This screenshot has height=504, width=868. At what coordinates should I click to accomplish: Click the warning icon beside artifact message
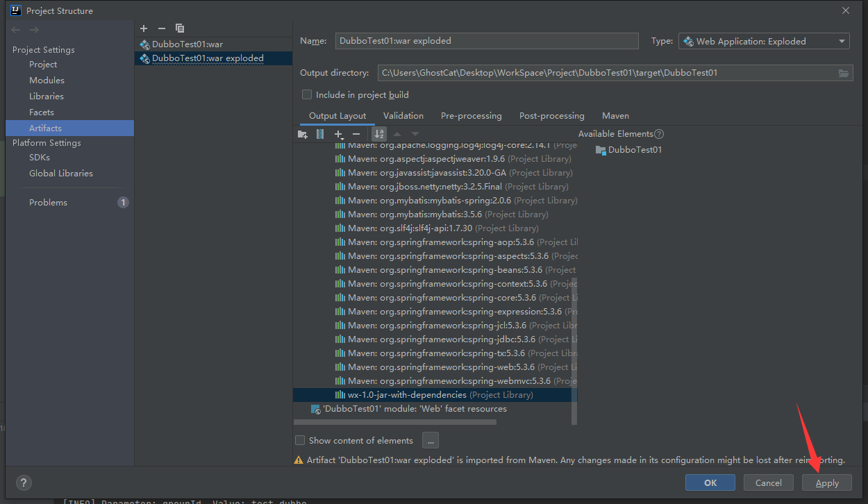[299, 460]
